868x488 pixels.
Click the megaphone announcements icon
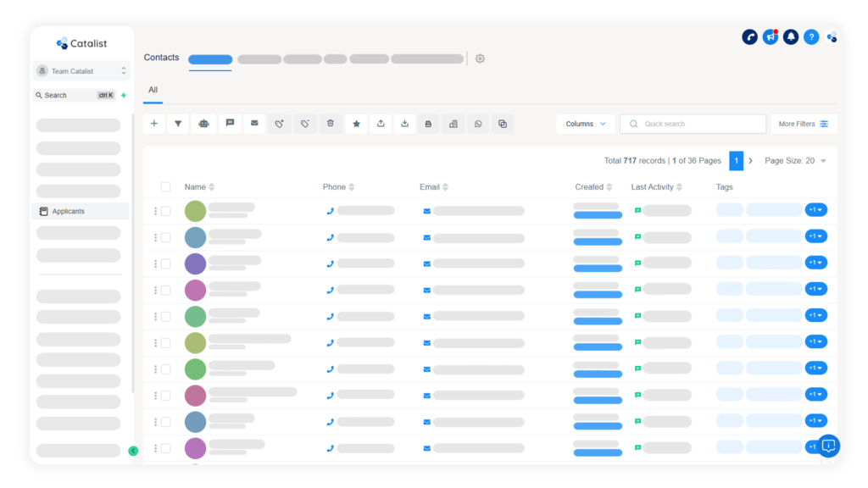click(770, 37)
